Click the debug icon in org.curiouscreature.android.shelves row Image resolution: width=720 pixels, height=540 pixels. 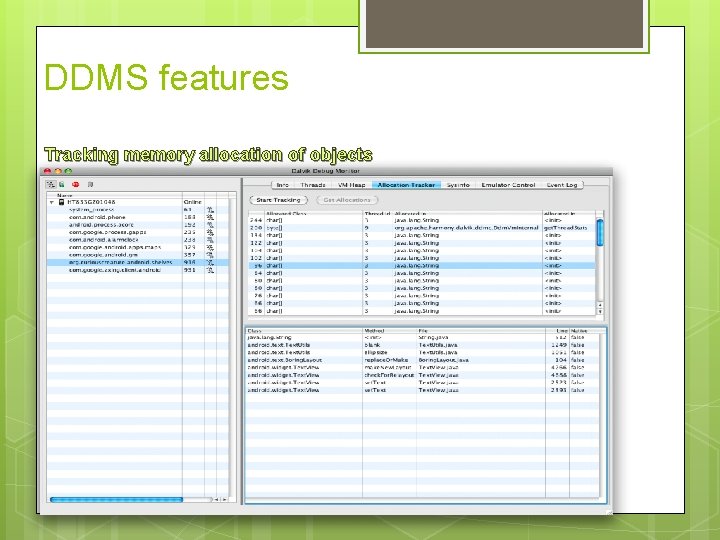(210, 263)
